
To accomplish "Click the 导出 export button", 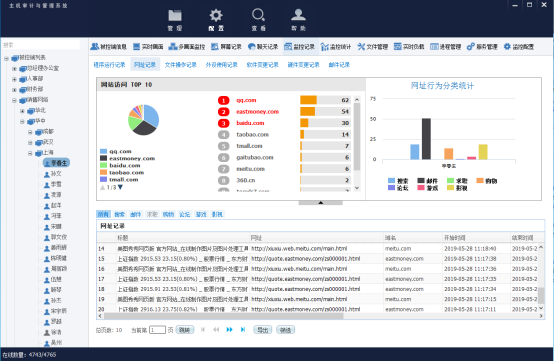I will click(263, 330).
